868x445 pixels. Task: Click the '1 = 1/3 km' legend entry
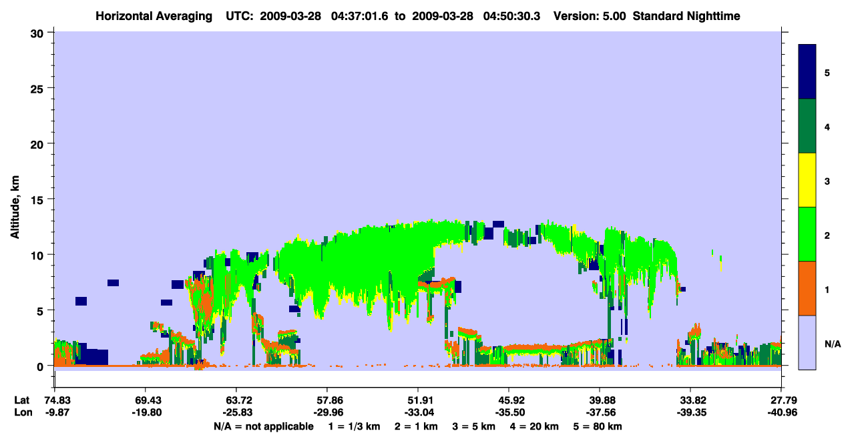[354, 426]
